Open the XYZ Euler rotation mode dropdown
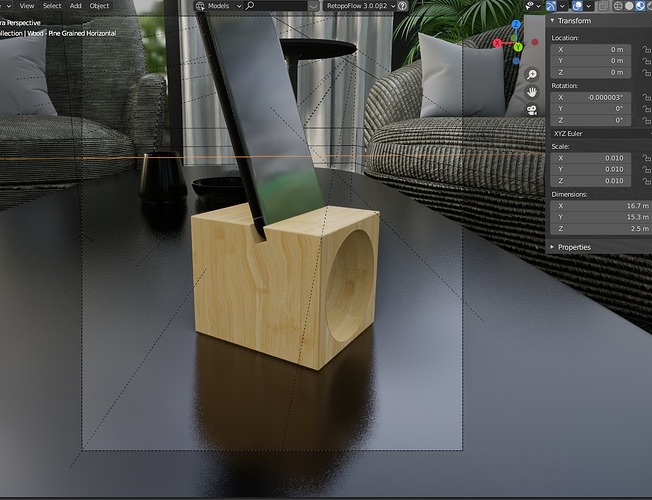The height and width of the screenshot is (500, 652). [x=601, y=134]
